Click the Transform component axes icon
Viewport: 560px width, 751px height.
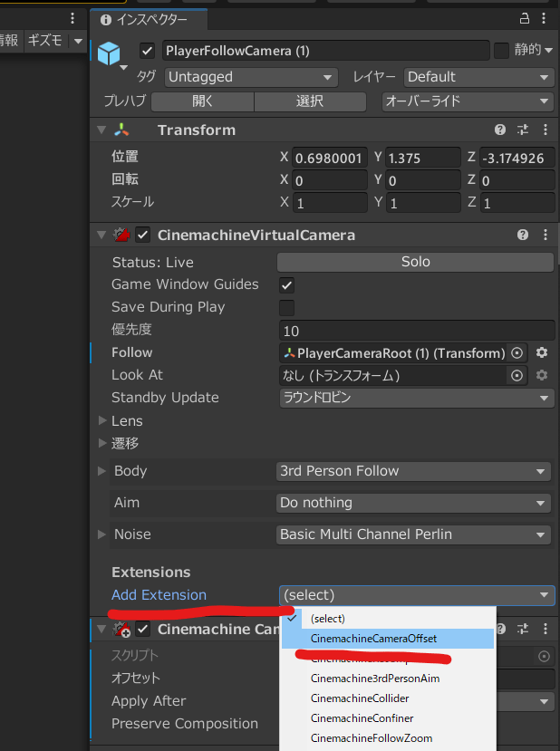(121, 130)
